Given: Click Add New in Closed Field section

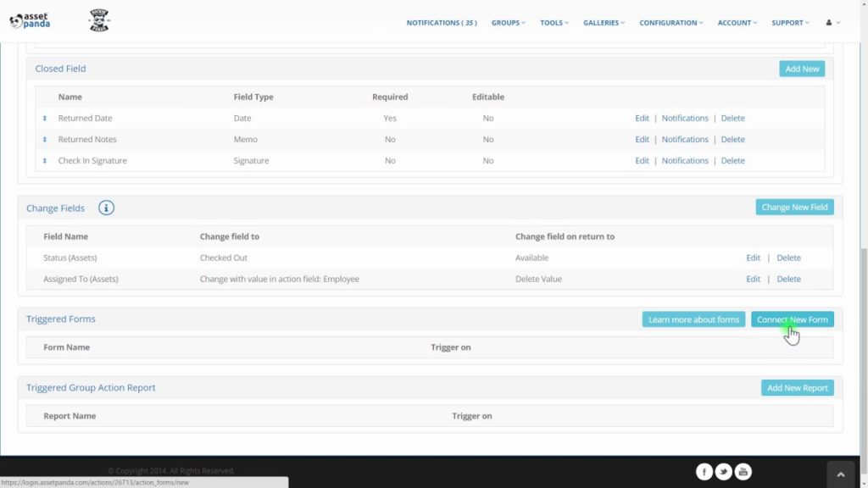Looking at the screenshot, I should point(802,69).
